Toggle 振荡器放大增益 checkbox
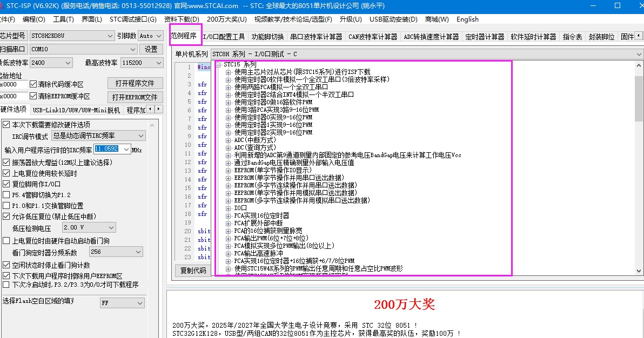644x338 pixels. 6,162
